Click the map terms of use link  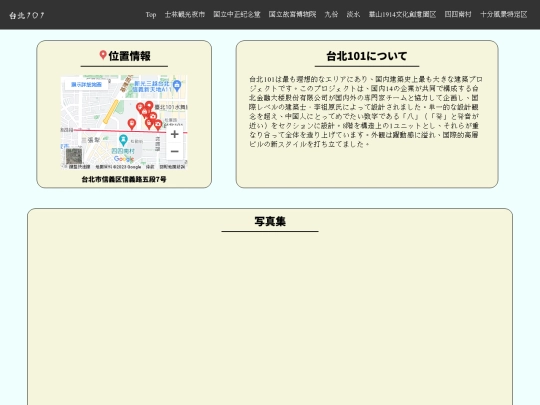point(150,167)
